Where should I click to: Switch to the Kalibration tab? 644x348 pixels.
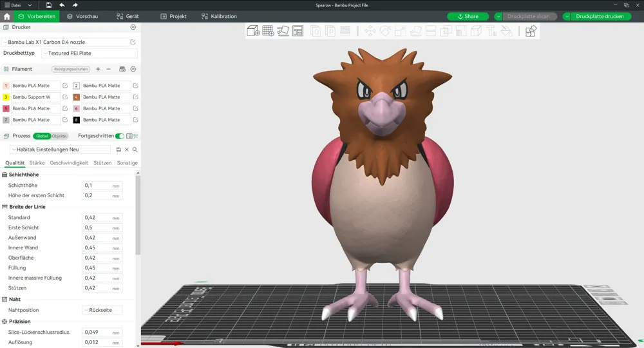[220, 17]
